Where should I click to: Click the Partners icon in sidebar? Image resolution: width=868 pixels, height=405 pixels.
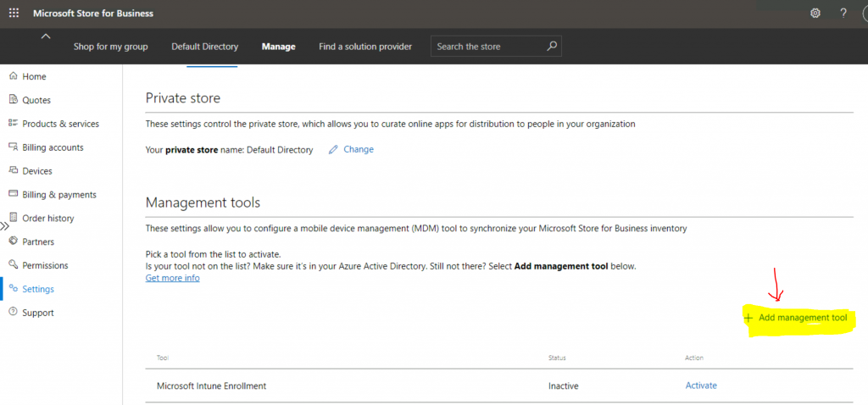14,241
